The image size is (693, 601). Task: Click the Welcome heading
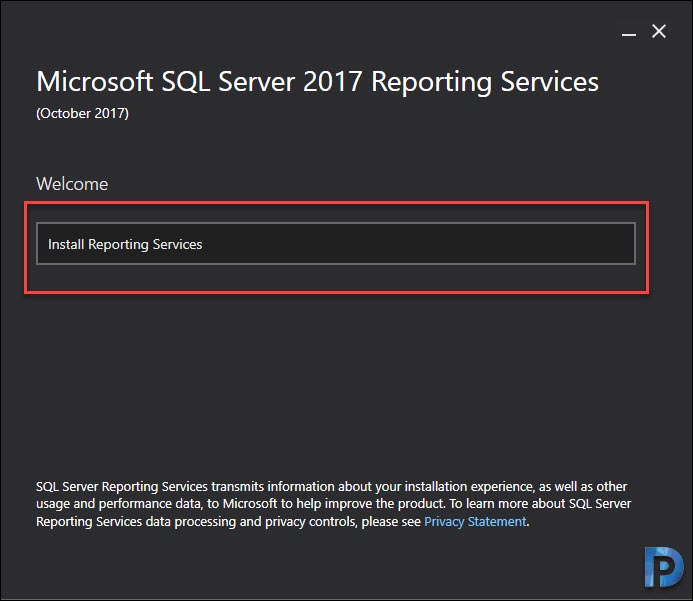tap(72, 184)
